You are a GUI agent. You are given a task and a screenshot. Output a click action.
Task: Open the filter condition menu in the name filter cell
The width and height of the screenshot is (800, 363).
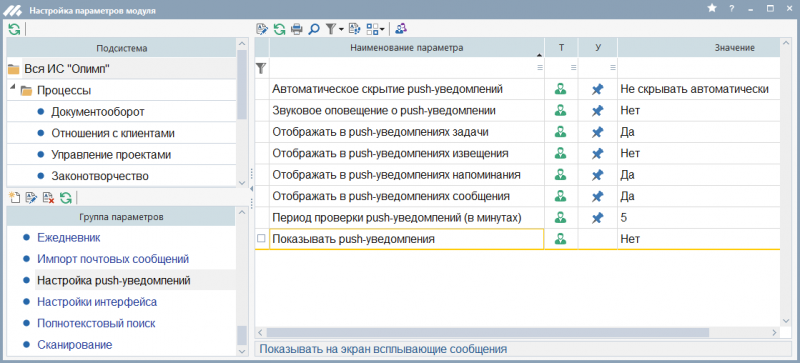539,67
